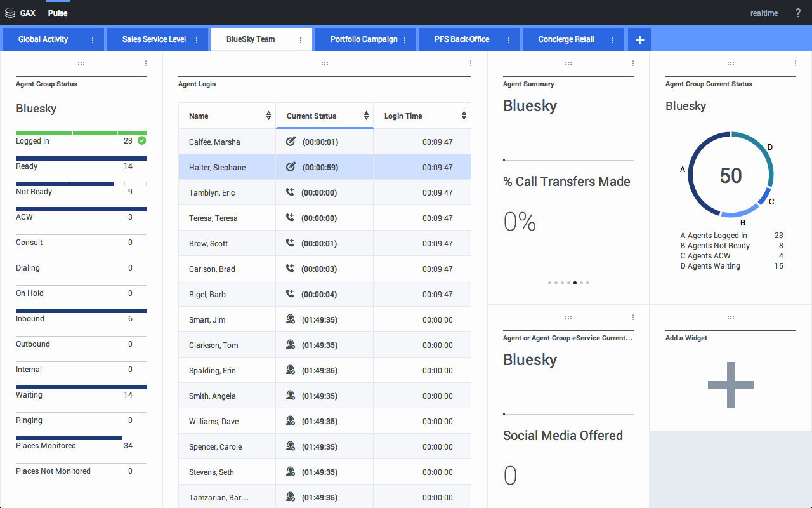Switch to the Global Activity tab
The height and width of the screenshot is (508, 812).
pos(43,39)
